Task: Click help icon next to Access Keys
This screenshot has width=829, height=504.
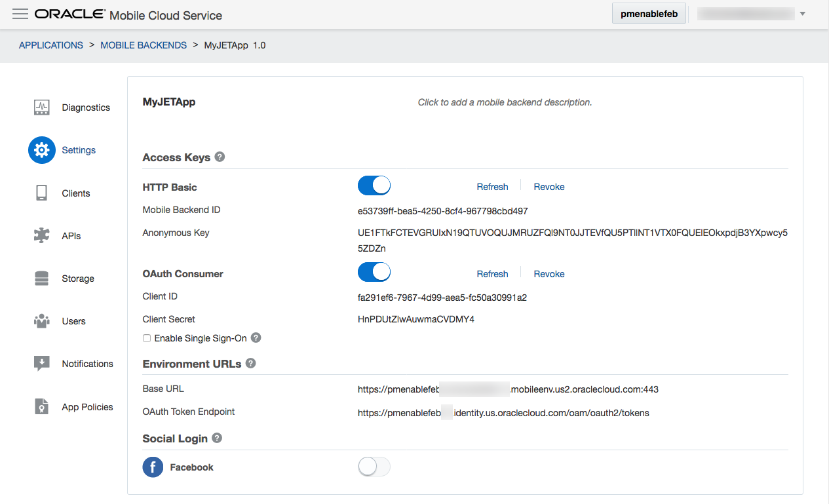Action: point(220,157)
